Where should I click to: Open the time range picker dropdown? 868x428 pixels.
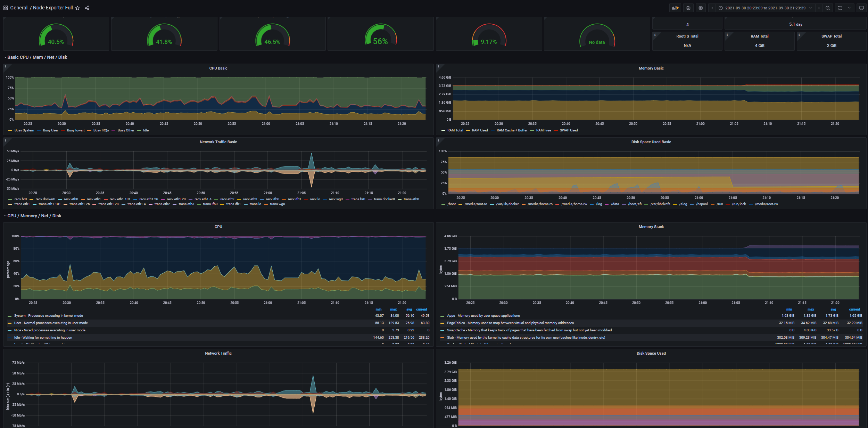tap(765, 8)
